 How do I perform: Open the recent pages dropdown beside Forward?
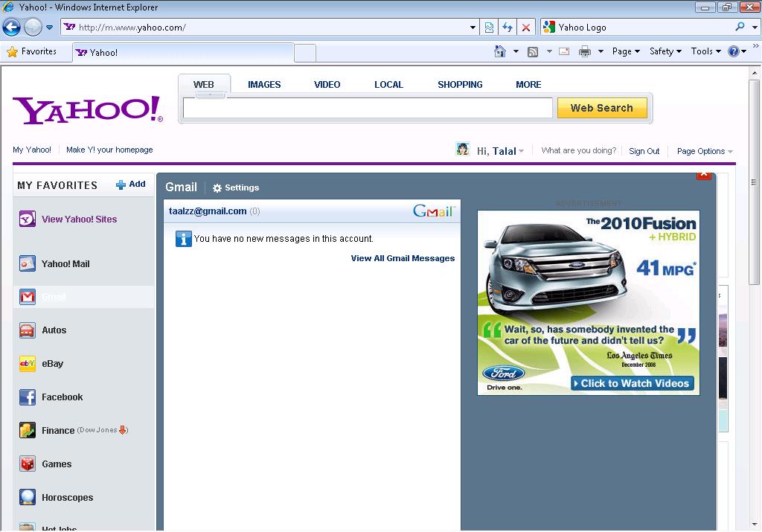tap(50, 28)
